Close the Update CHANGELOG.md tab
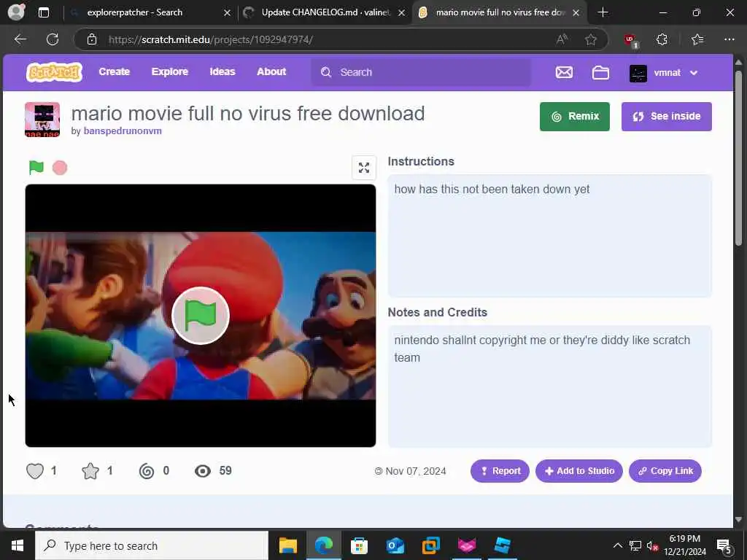 402,13
